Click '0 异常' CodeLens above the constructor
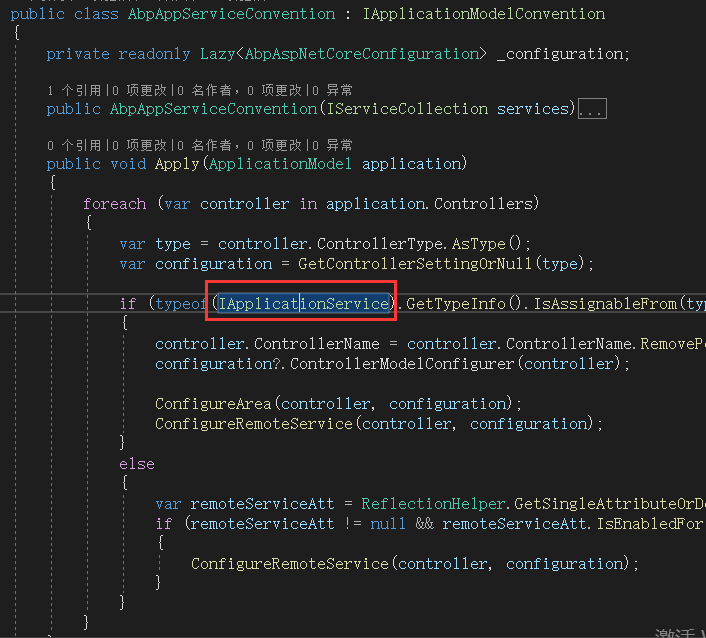The image size is (706, 638). pos(332,90)
